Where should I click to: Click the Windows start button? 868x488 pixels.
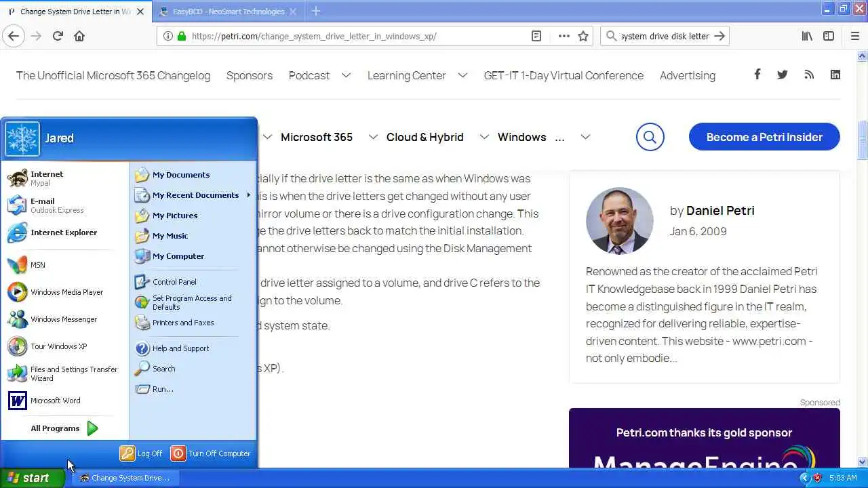(x=32, y=478)
